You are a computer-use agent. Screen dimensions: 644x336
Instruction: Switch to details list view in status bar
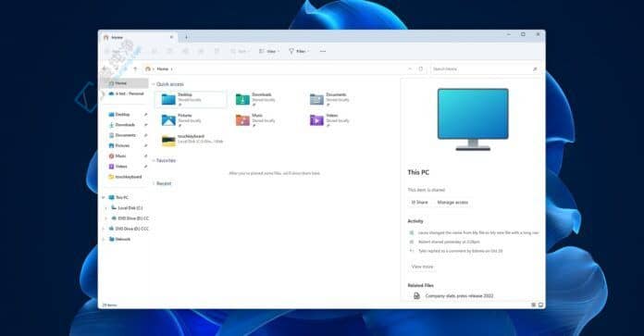point(534,305)
